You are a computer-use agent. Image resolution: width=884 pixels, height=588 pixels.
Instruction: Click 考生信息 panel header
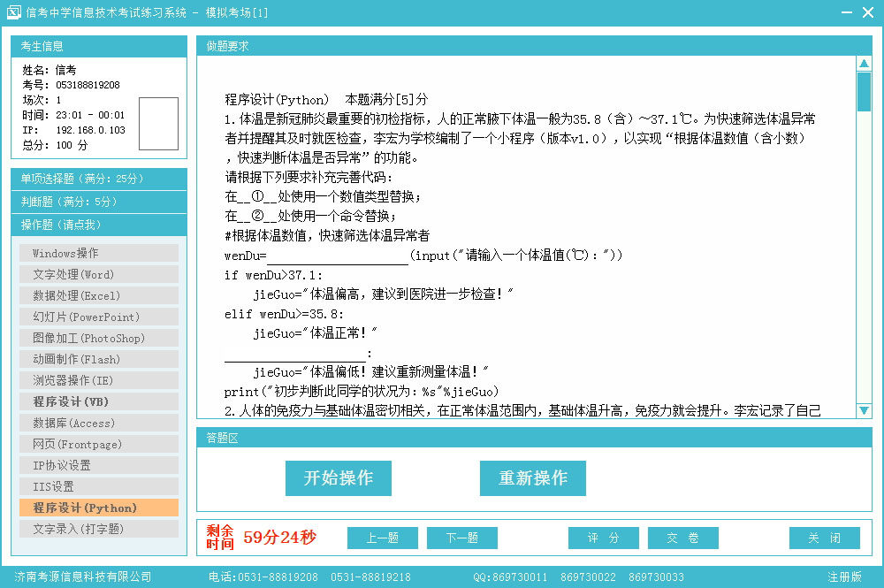[99, 46]
